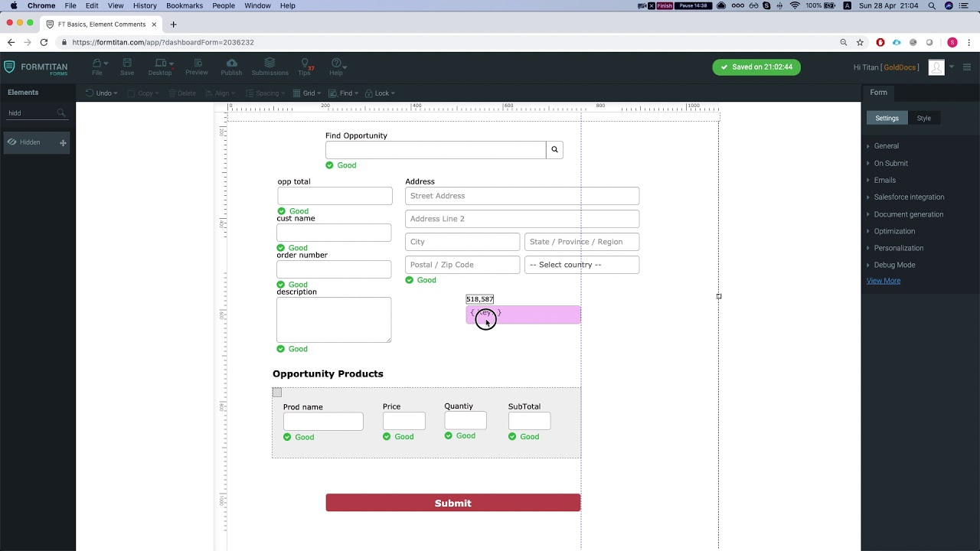Bookmark page with star icon

[861, 42]
